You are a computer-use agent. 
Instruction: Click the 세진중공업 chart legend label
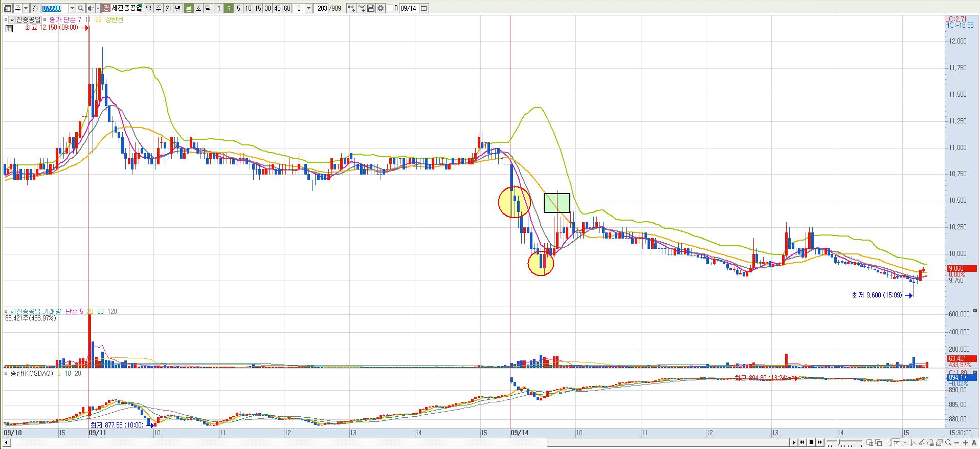pos(26,19)
